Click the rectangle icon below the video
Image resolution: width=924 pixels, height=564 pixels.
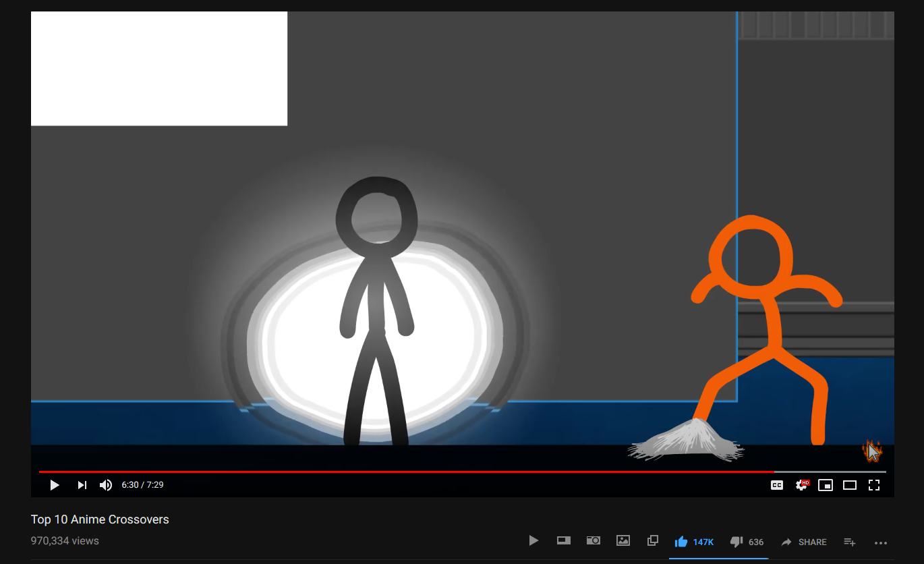tap(563, 540)
